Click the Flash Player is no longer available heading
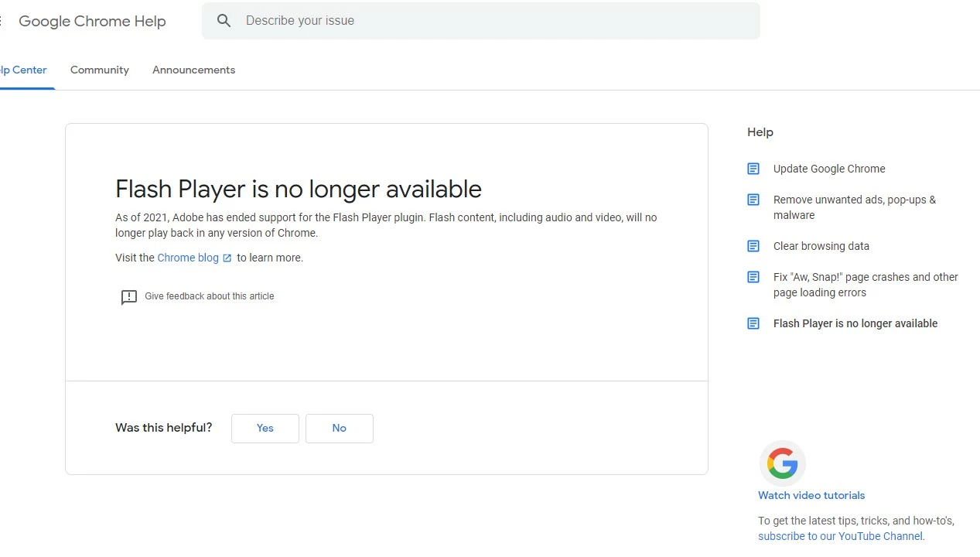Screen dimensions: 980x557 (299, 189)
